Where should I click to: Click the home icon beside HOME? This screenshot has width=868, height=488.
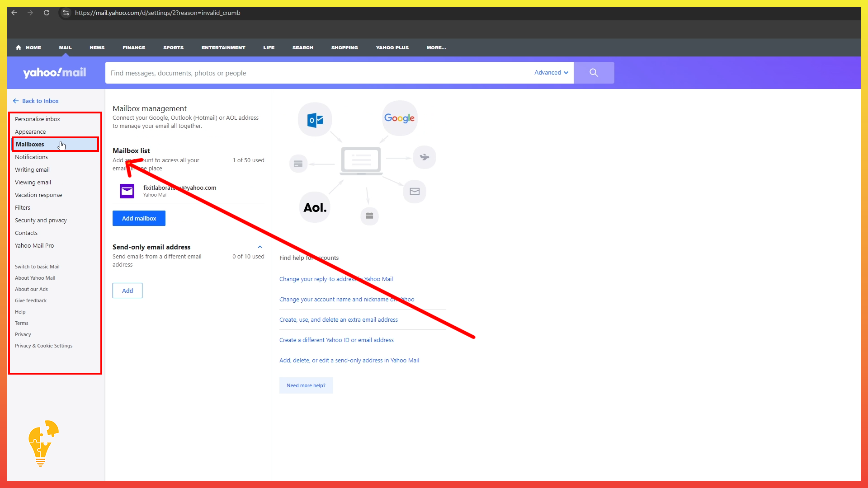19,47
